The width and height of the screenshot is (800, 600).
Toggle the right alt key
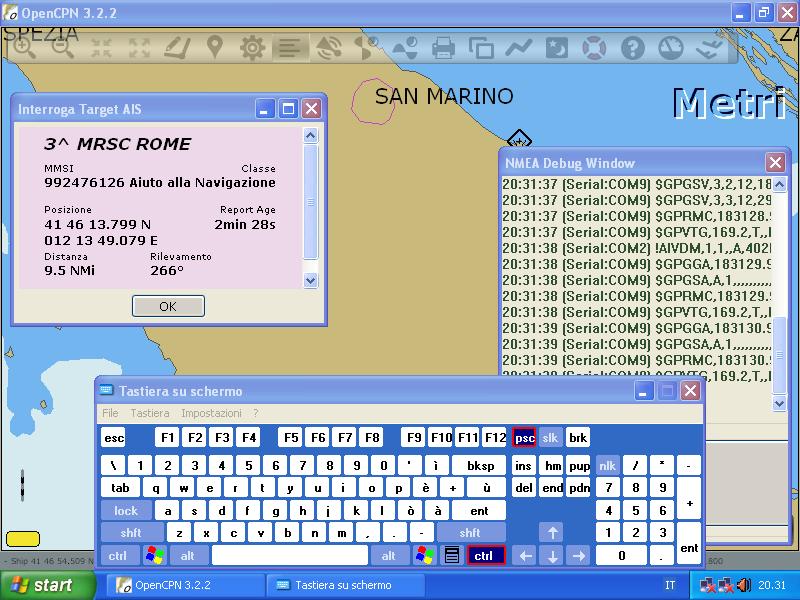389,555
